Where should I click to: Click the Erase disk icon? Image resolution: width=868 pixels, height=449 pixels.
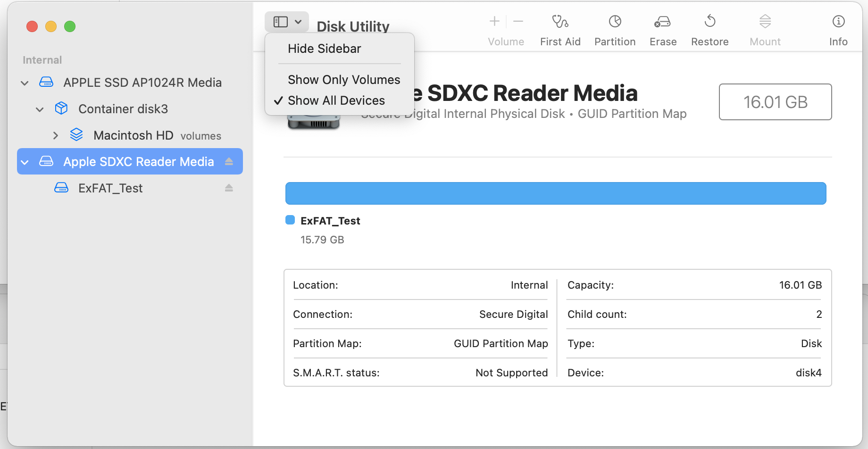[x=663, y=22]
